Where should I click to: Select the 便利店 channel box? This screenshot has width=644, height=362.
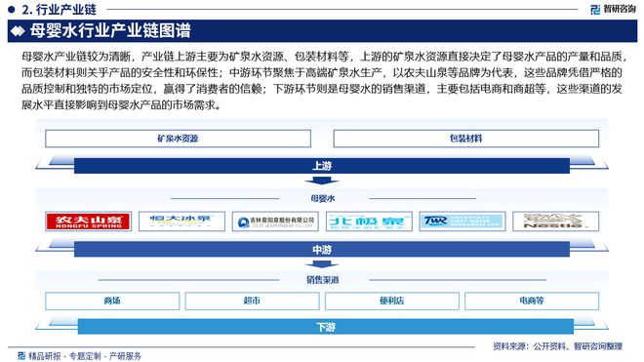392,301
